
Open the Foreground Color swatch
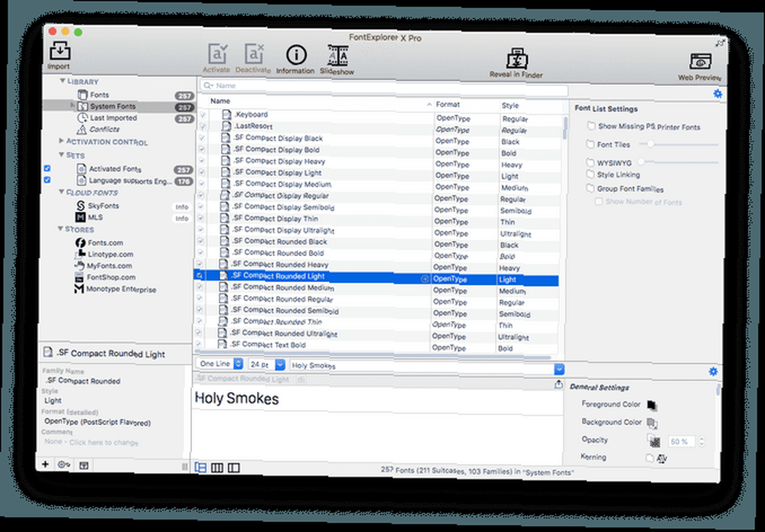(x=652, y=404)
